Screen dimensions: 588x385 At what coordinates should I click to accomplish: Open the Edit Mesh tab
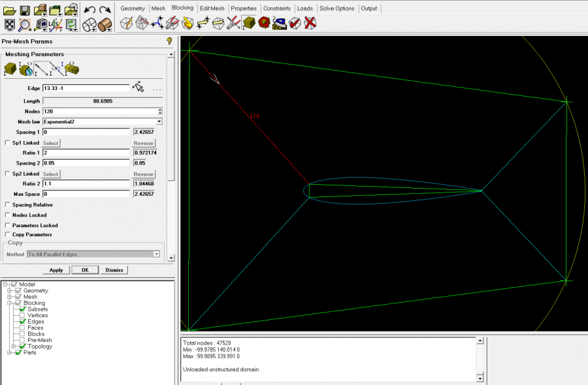[212, 8]
